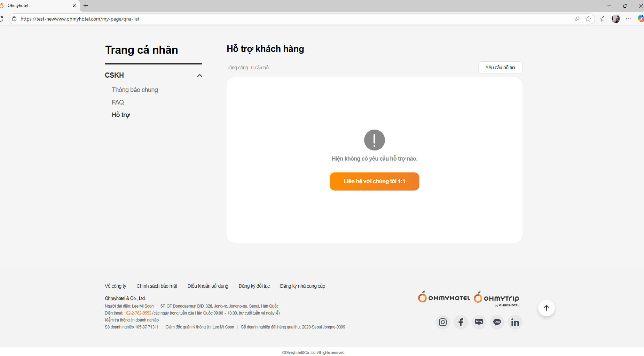The height and width of the screenshot is (356, 644).
Task: Collapse the CSKH section chevron
Action: tap(200, 76)
